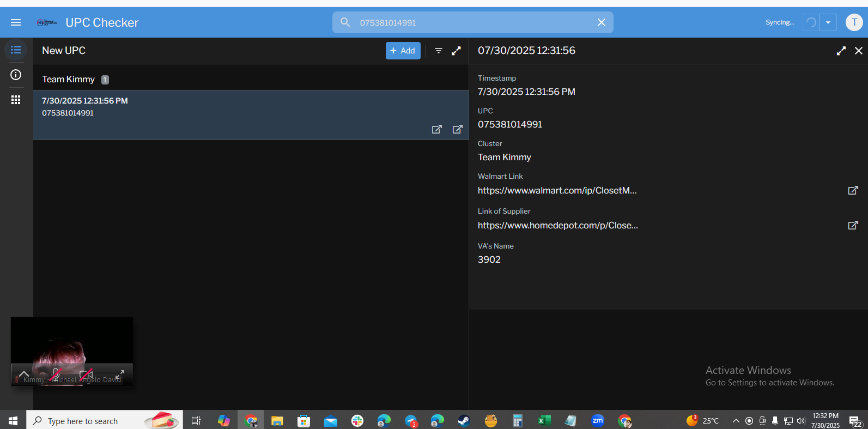Clear the search field text
The height and width of the screenshot is (429, 868).
(602, 22)
